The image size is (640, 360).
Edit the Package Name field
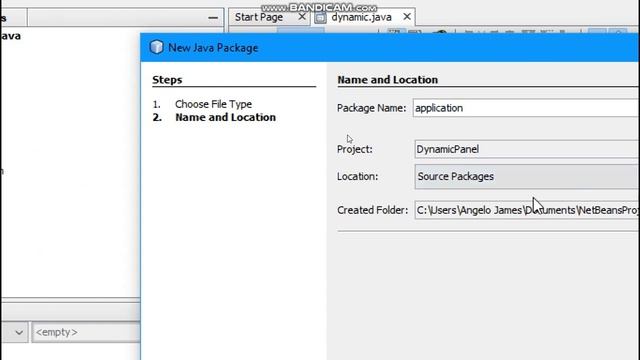click(526, 108)
